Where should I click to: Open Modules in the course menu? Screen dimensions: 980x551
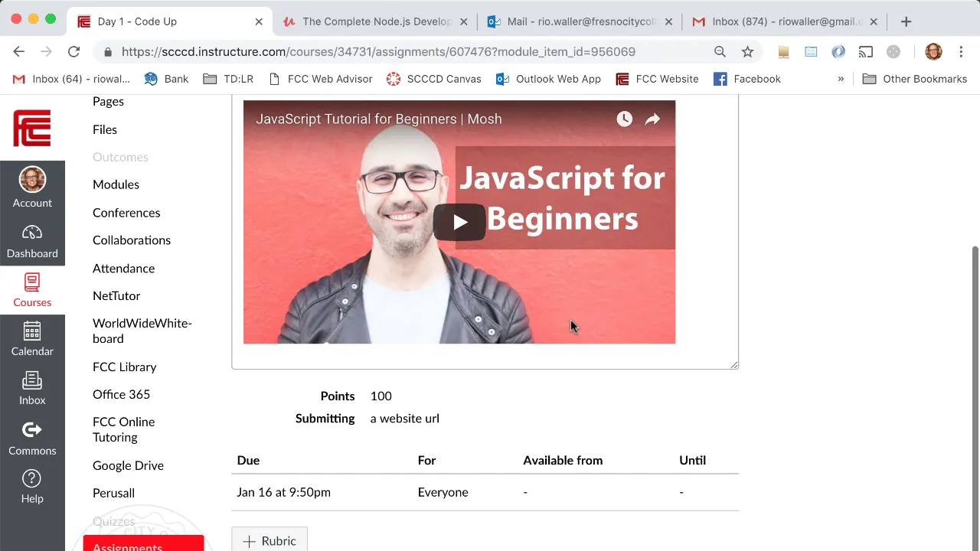(x=116, y=184)
